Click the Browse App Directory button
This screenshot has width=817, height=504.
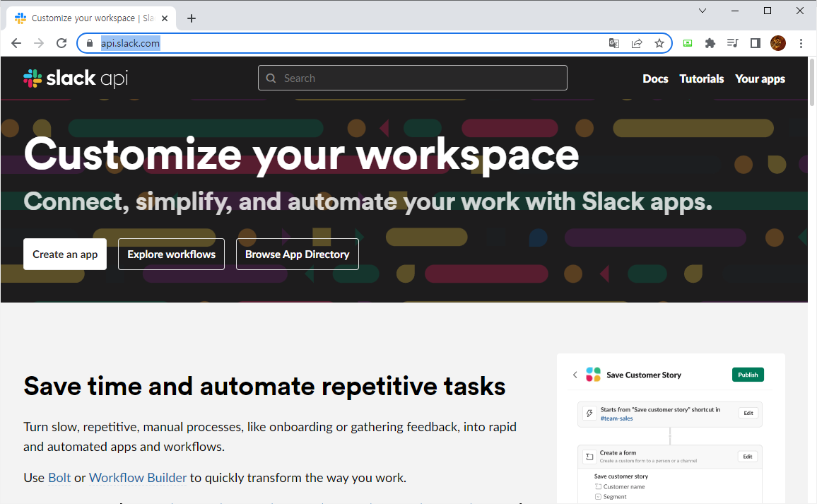coord(298,254)
